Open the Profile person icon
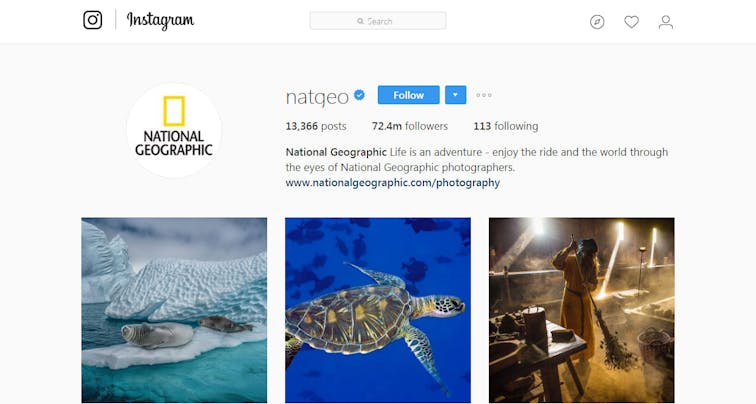The image size is (756, 404). pyautogui.click(x=666, y=21)
